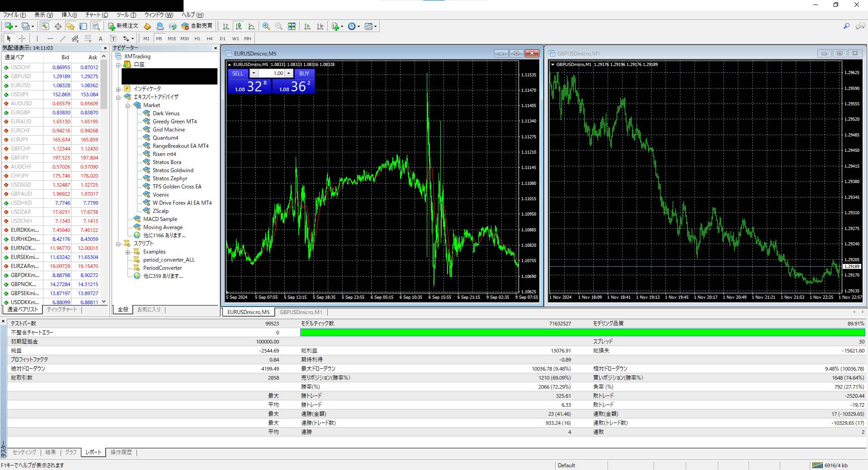Toggle 自動売買 auto trading button
The image size is (868, 470).
point(197,26)
